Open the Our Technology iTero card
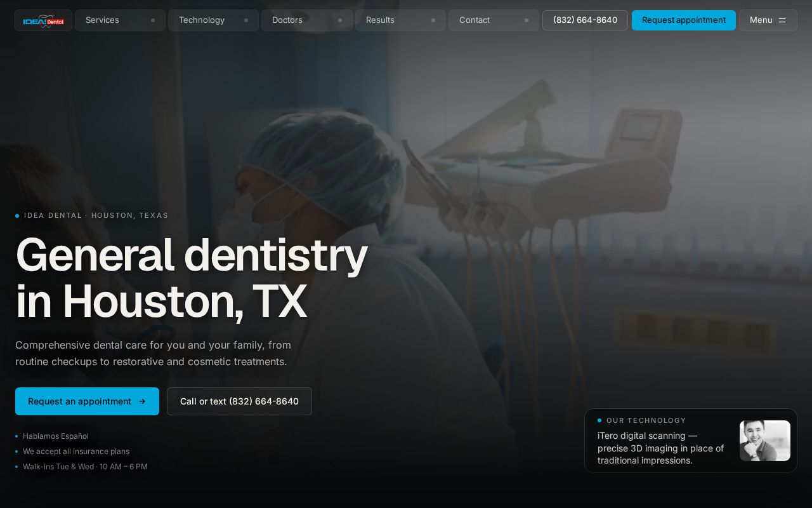Image resolution: width=812 pixels, height=508 pixels. point(691,441)
